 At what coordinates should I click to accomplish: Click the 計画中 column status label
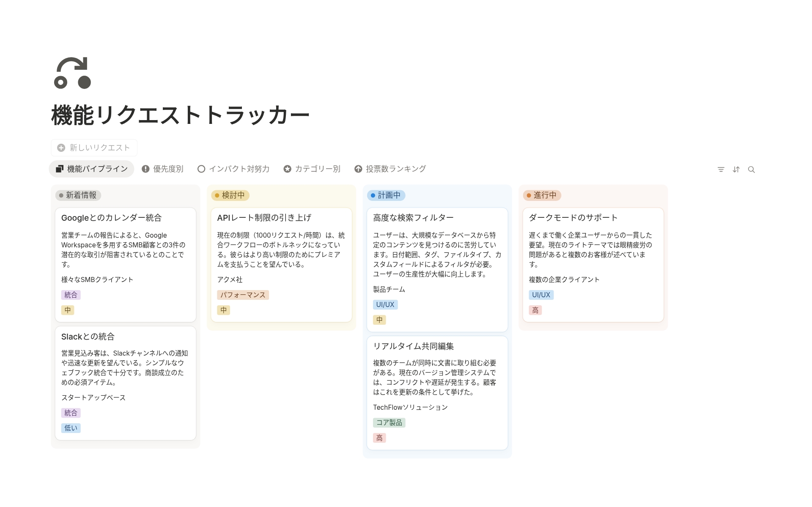click(386, 195)
